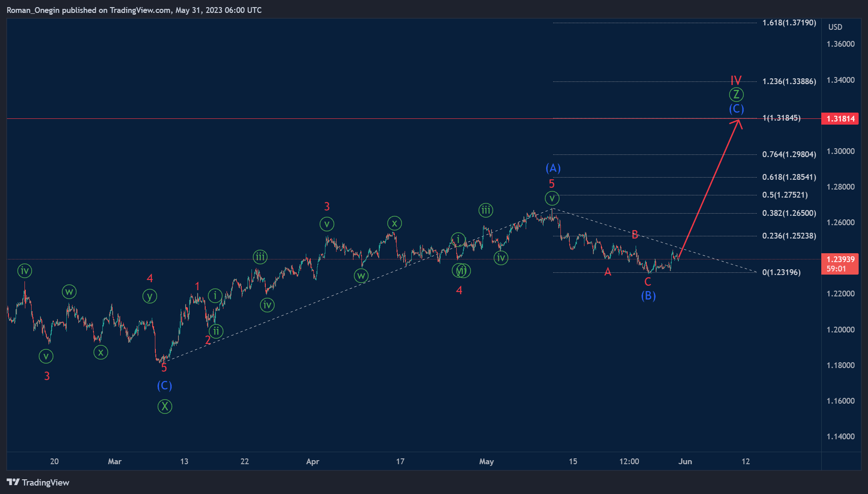Click the red 1.31814 price alert label

click(840, 119)
